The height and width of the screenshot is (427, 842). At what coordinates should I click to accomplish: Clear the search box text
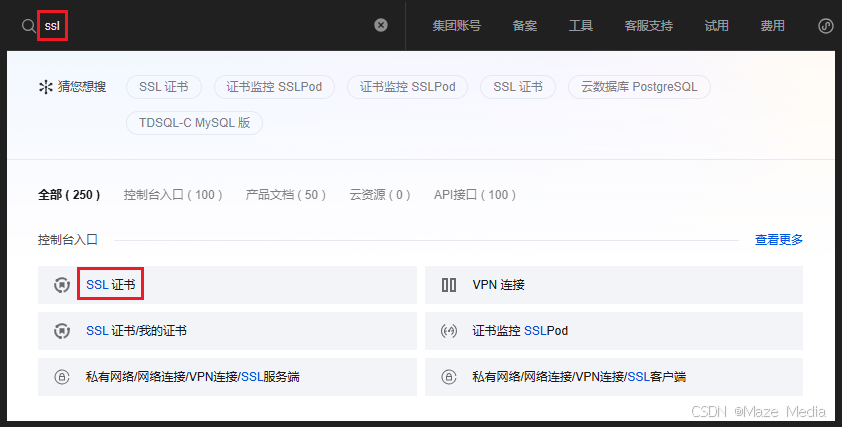381,25
